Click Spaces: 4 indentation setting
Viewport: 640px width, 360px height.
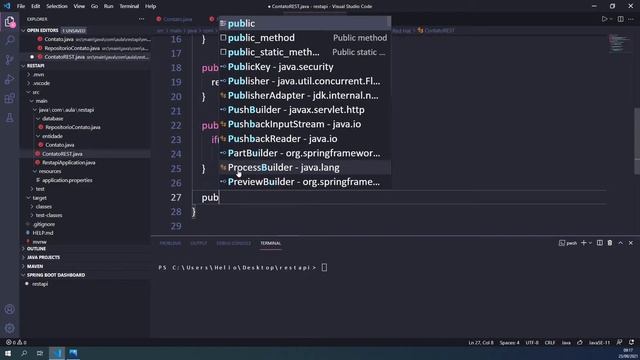(509, 342)
